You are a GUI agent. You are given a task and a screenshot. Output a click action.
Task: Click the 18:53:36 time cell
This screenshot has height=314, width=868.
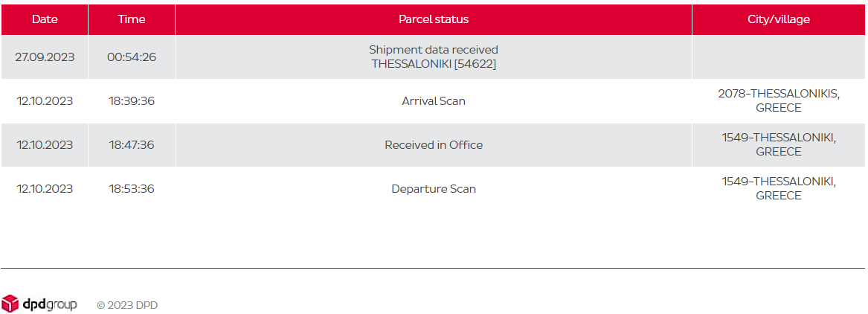[x=132, y=189]
